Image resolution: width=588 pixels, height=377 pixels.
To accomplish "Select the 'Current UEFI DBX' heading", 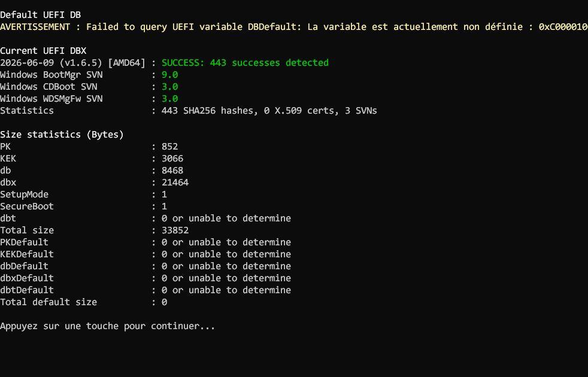I will click(x=43, y=51).
